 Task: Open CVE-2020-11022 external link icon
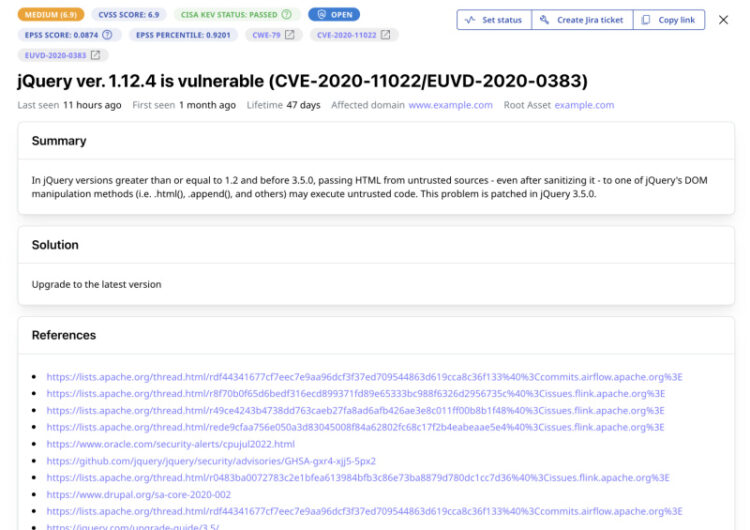(385, 35)
